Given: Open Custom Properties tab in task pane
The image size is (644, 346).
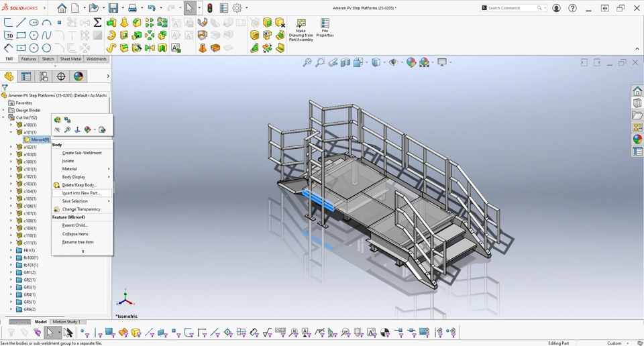Looking at the screenshot, I should click(x=637, y=152).
